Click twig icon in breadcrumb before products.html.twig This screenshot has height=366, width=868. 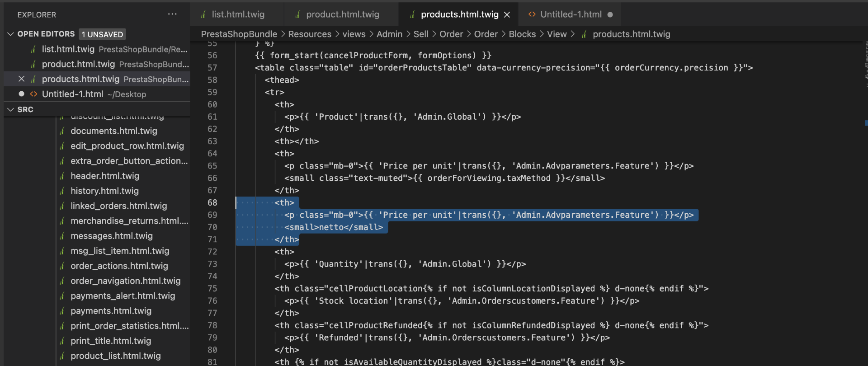coord(584,34)
